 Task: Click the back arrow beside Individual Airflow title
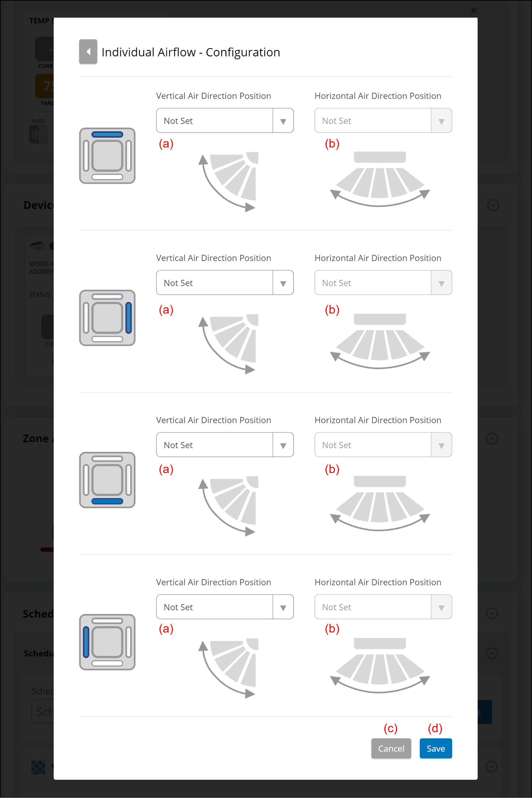click(88, 51)
